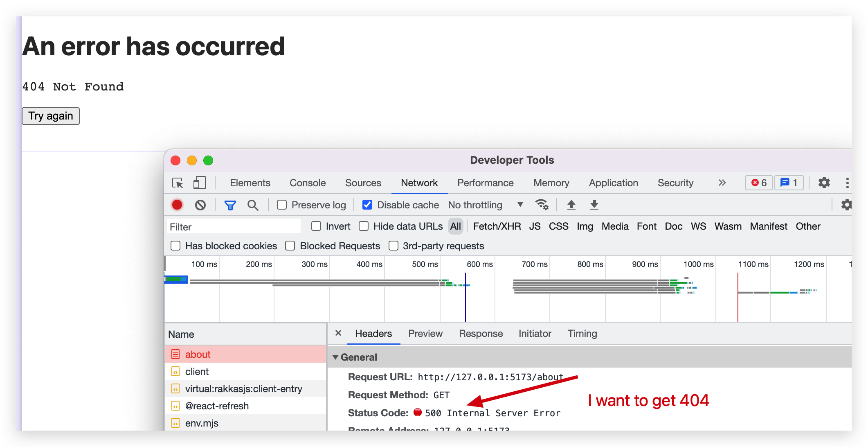Export requests as HAR file
This screenshot has width=868, height=447.
pos(594,205)
